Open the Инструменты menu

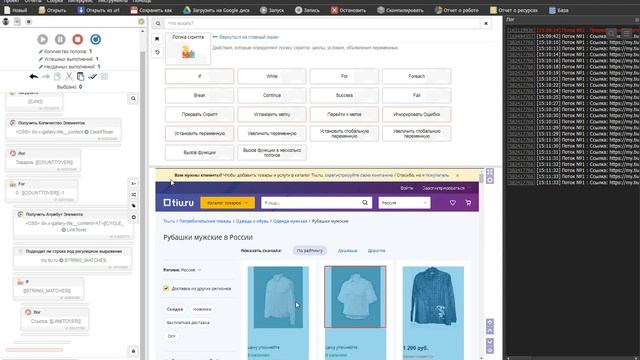pyautogui.click(x=112, y=1)
